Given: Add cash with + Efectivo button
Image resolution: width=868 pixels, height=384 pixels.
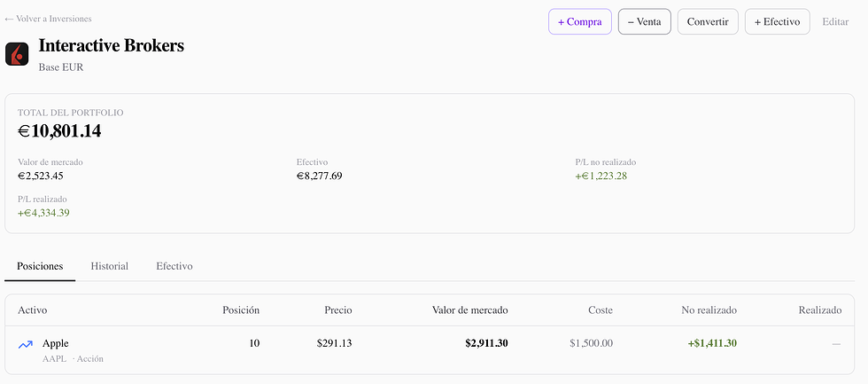Looking at the screenshot, I should [778, 21].
